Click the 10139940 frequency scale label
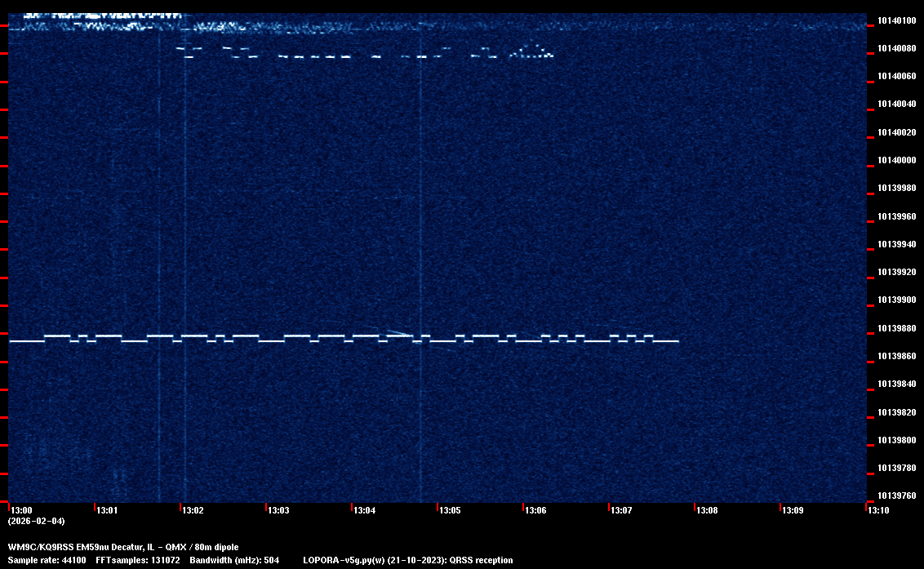 [895, 244]
